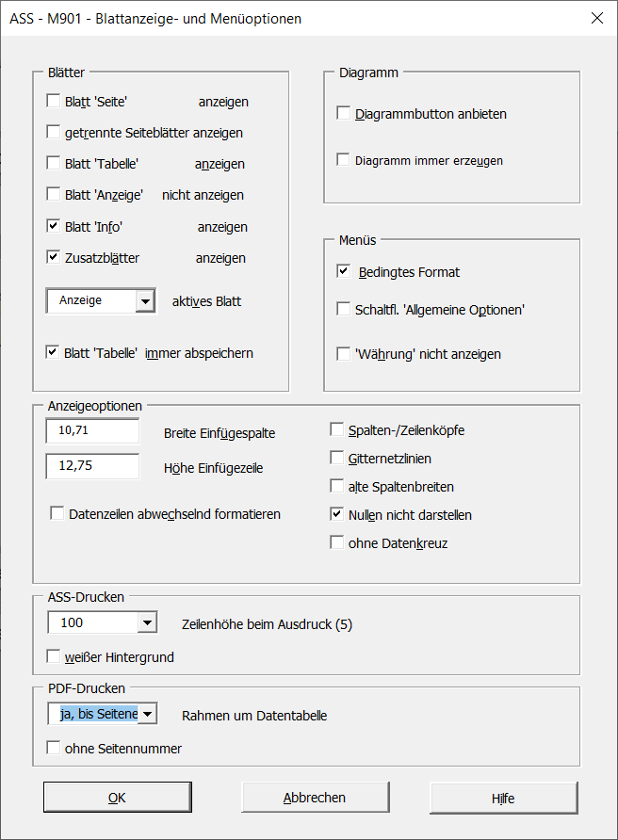Screen dimensions: 618x840
Task: Enable Blatt 'Seite' anzeigen checkbox
Action: tap(54, 101)
